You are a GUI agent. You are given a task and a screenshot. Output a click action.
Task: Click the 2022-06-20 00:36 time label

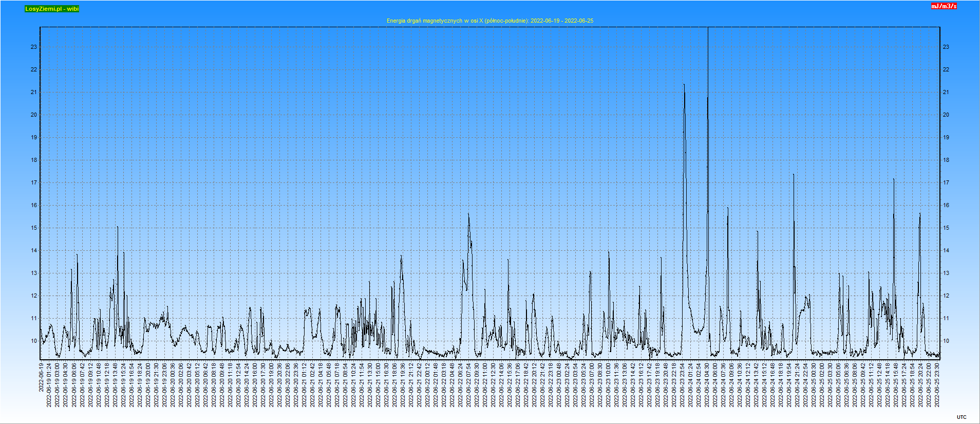point(173,385)
